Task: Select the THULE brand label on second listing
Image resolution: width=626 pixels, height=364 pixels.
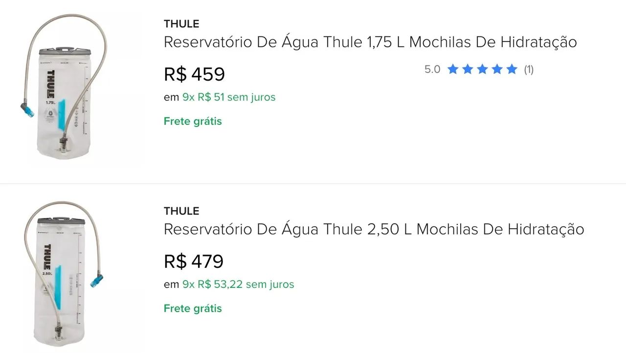Action: coord(181,211)
